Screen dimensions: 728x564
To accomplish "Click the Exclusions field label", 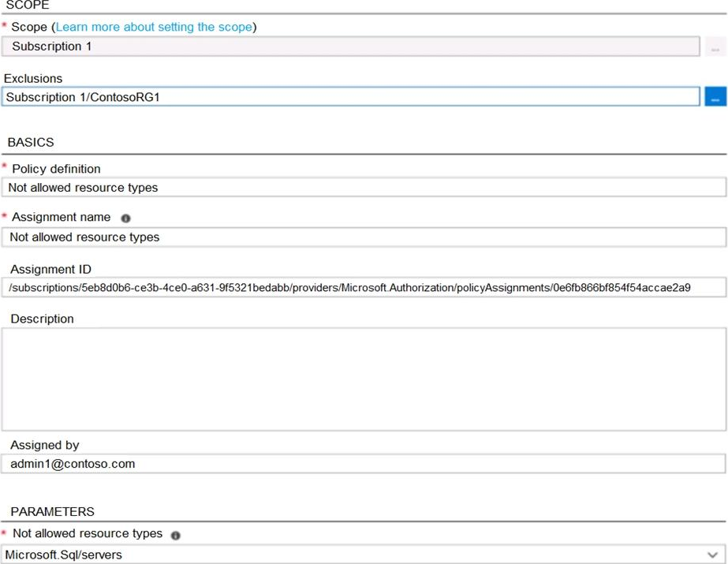I will [x=33, y=79].
